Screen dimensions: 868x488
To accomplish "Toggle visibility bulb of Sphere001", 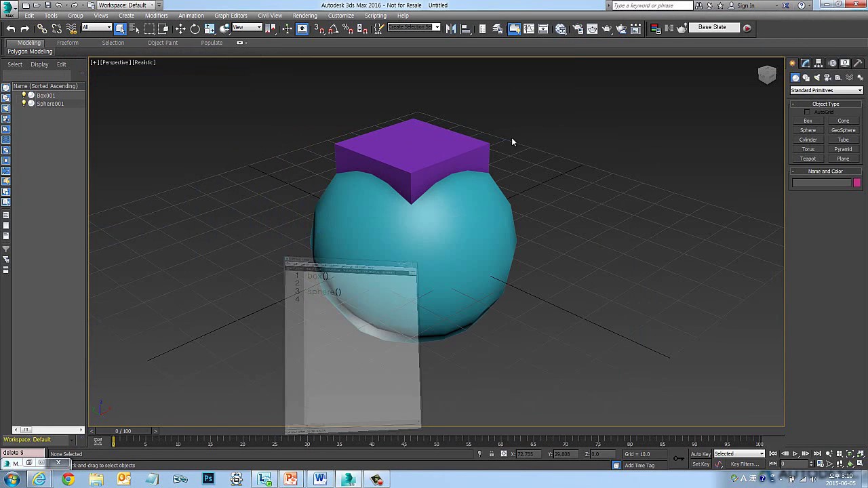I will click(x=24, y=104).
